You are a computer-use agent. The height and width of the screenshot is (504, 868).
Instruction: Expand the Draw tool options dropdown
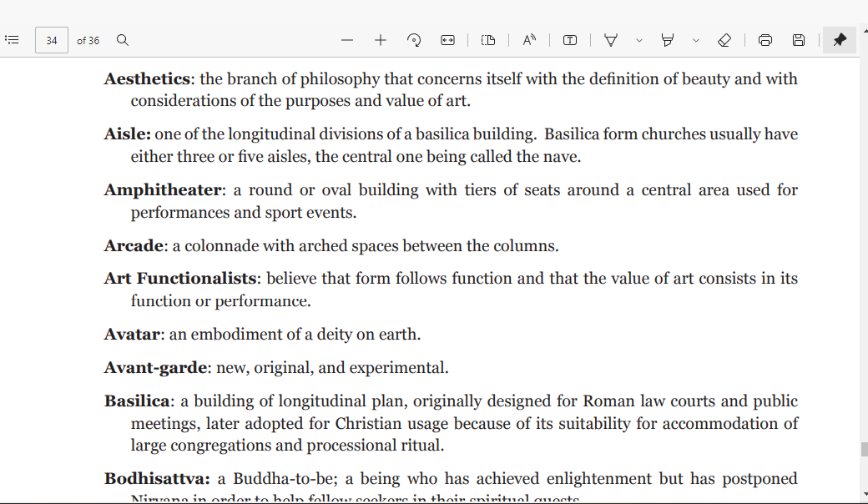click(639, 40)
